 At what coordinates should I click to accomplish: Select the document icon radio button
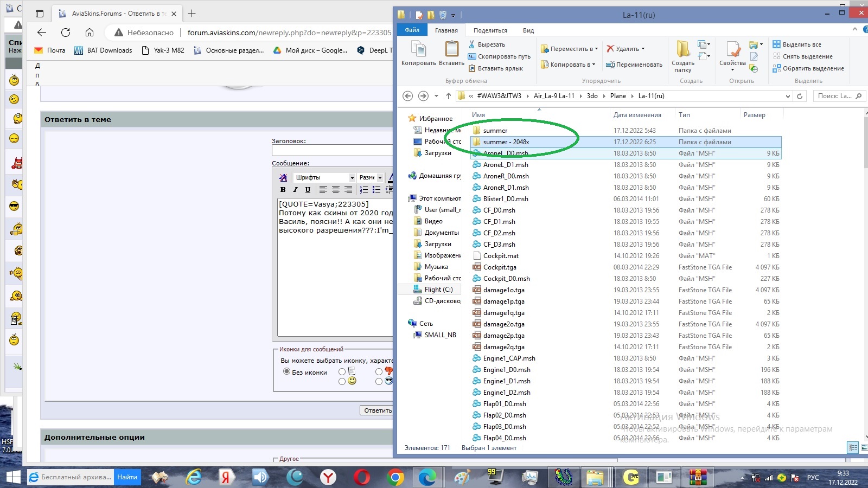point(342,371)
